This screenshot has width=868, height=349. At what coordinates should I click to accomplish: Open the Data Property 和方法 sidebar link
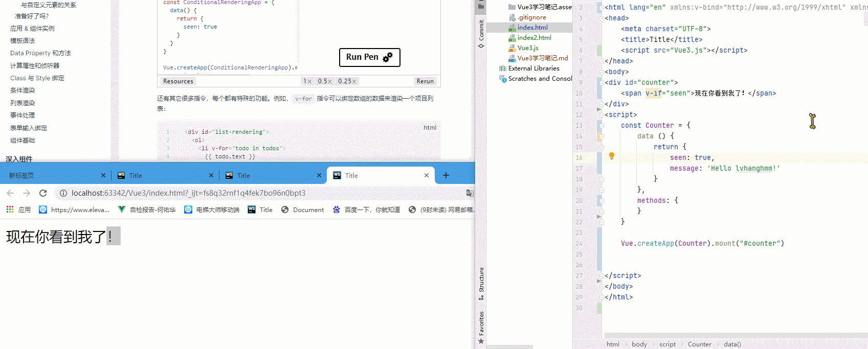[40, 53]
